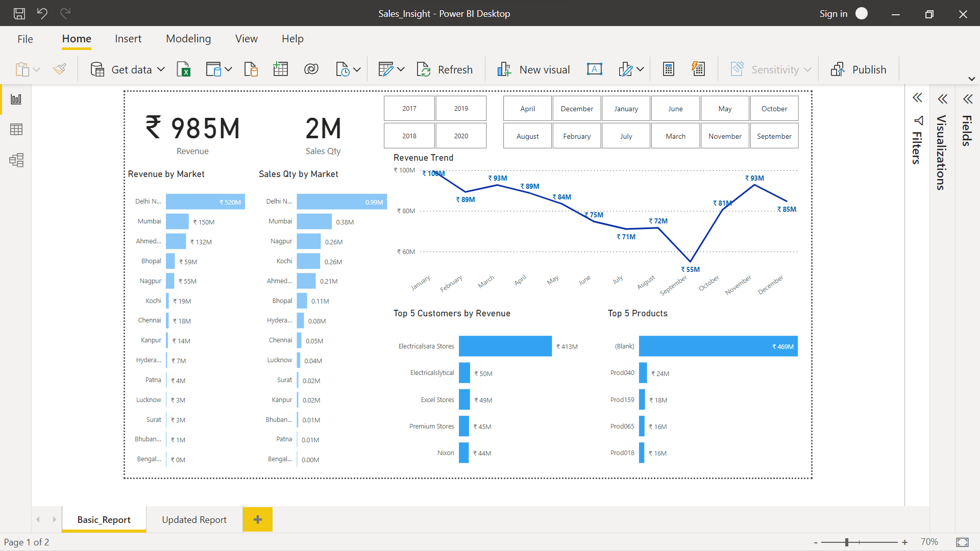Open the Excel workbook import icon
This screenshot has height=551, width=980.
184,69
